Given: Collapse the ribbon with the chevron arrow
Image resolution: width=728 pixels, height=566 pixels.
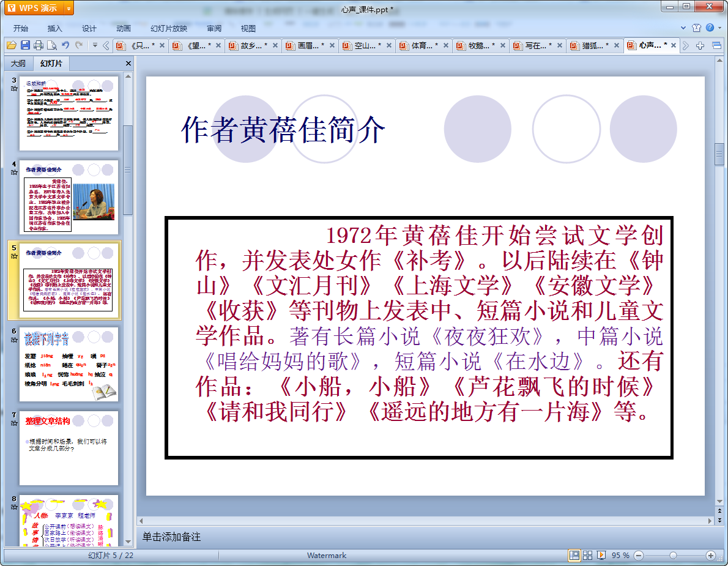Looking at the screenshot, I should click(x=683, y=28).
